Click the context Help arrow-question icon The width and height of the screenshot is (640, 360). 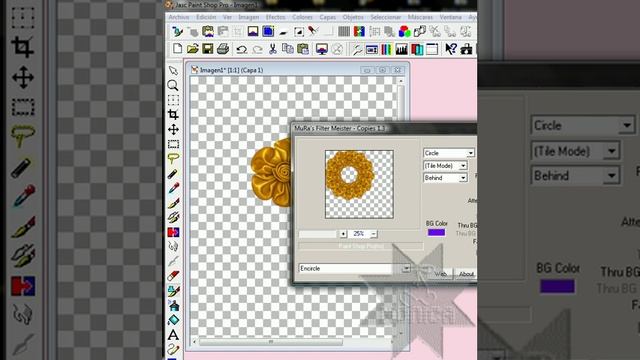coord(451,49)
